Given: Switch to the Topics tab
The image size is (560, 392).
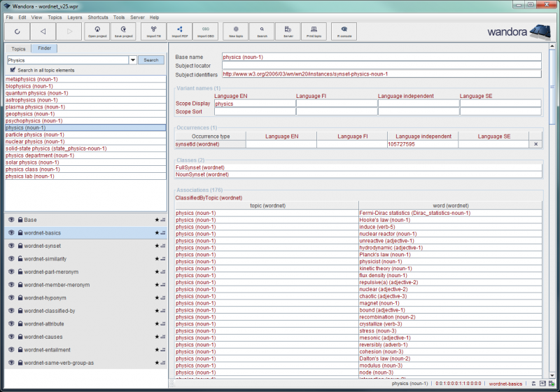Looking at the screenshot, I should (x=18, y=49).
